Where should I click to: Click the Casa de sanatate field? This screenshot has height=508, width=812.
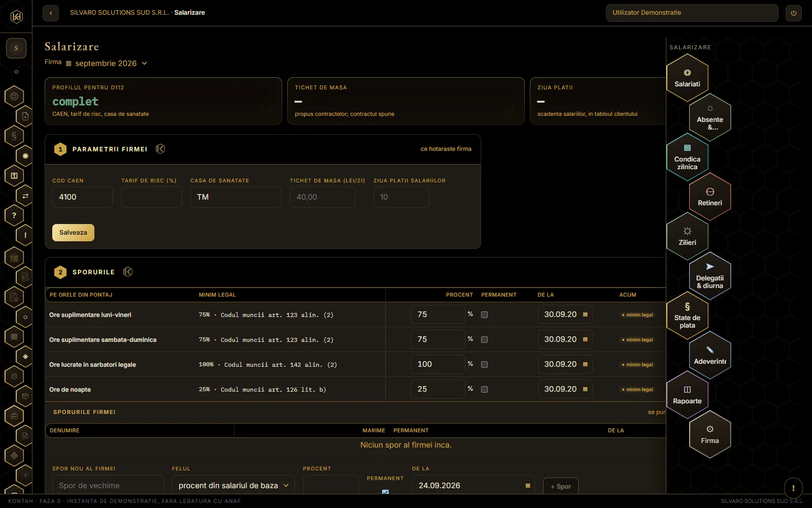(x=236, y=197)
